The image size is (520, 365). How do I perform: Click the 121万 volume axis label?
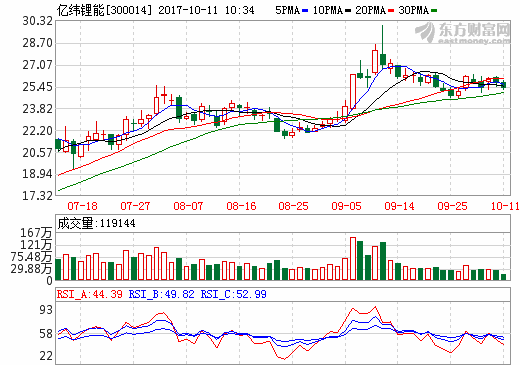coord(36,245)
